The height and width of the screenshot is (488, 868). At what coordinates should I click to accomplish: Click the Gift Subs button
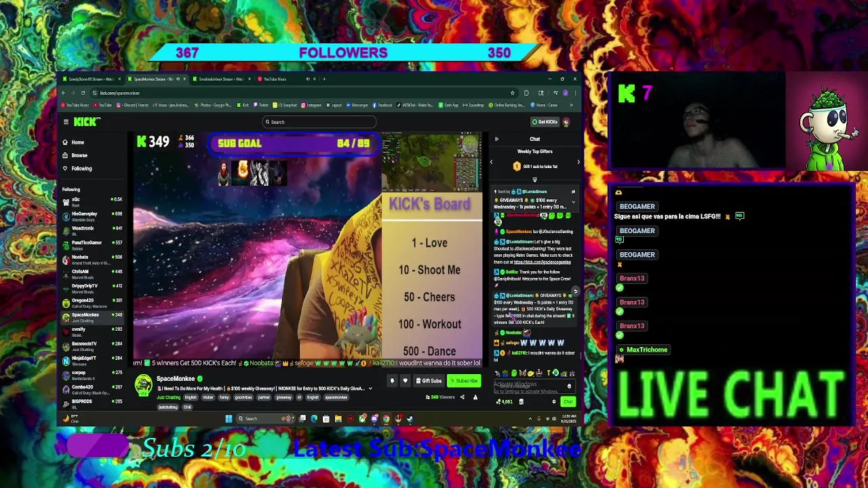coord(430,381)
